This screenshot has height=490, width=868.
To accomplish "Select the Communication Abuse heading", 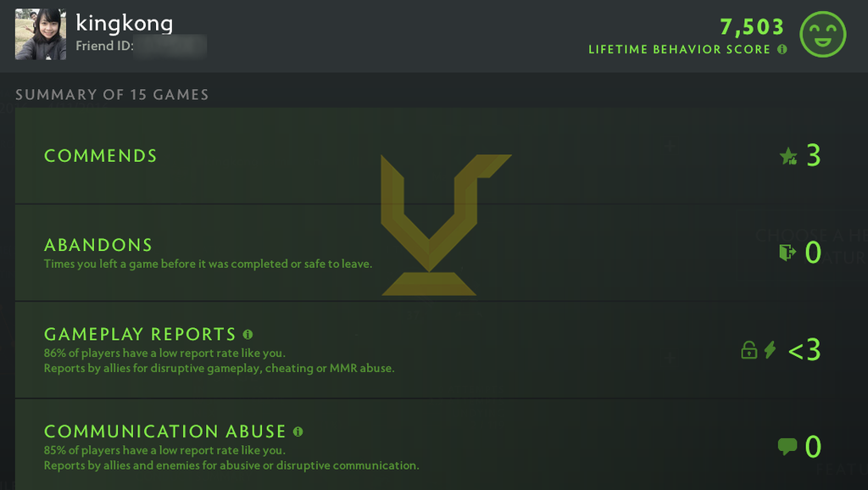I will click(x=165, y=431).
